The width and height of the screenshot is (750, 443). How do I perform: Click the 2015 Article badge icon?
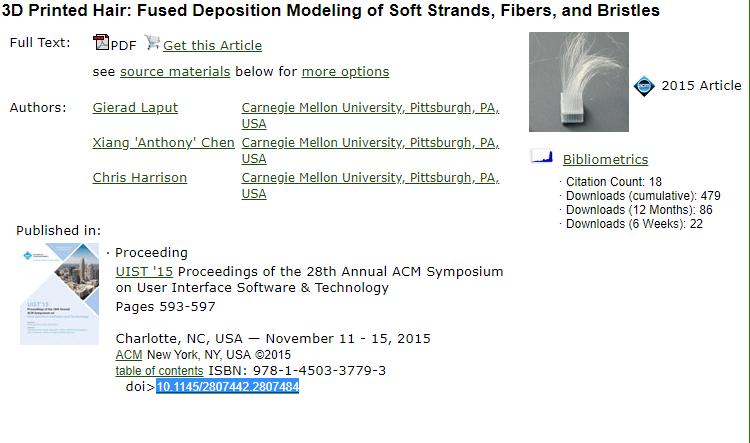645,86
